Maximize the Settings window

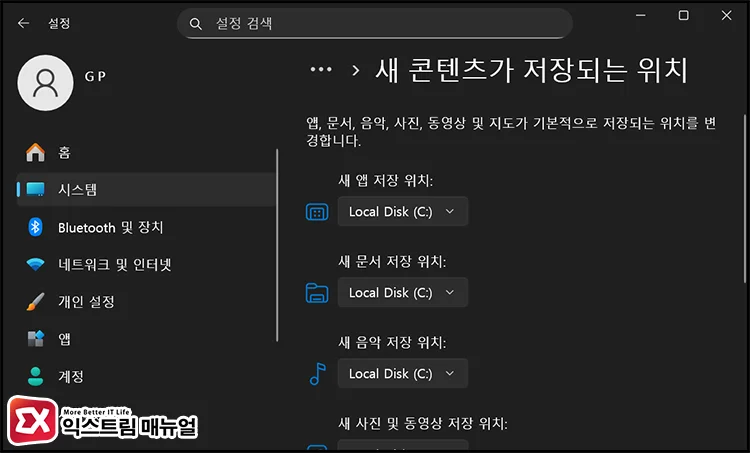[684, 15]
